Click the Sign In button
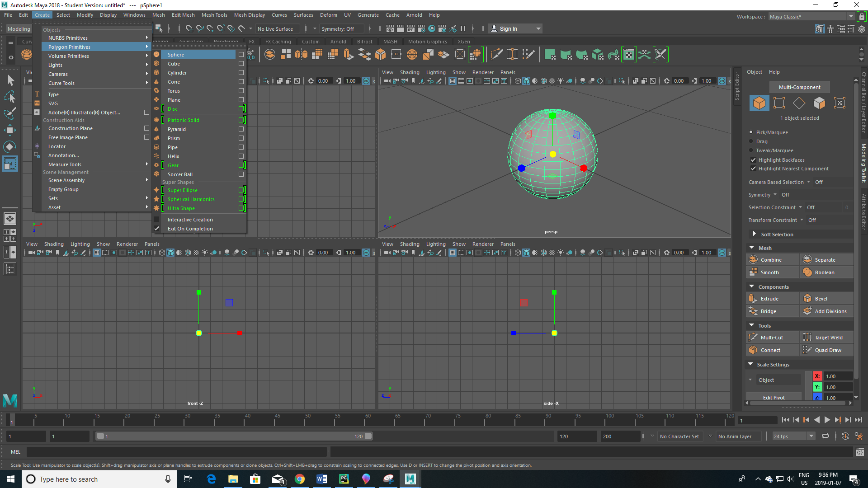 [514, 29]
